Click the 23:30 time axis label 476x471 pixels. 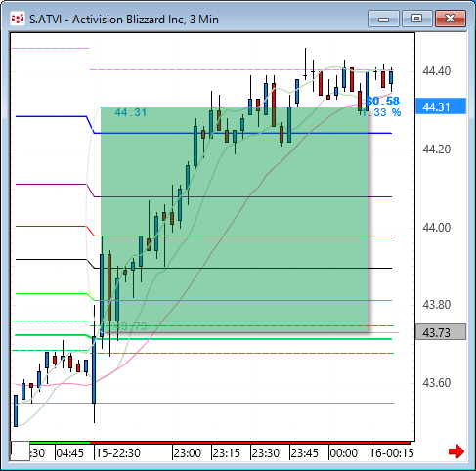pos(266,453)
